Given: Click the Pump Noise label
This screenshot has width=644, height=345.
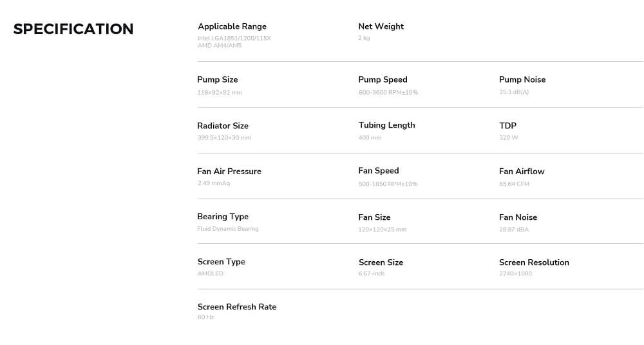Looking at the screenshot, I should pyautogui.click(x=522, y=79).
